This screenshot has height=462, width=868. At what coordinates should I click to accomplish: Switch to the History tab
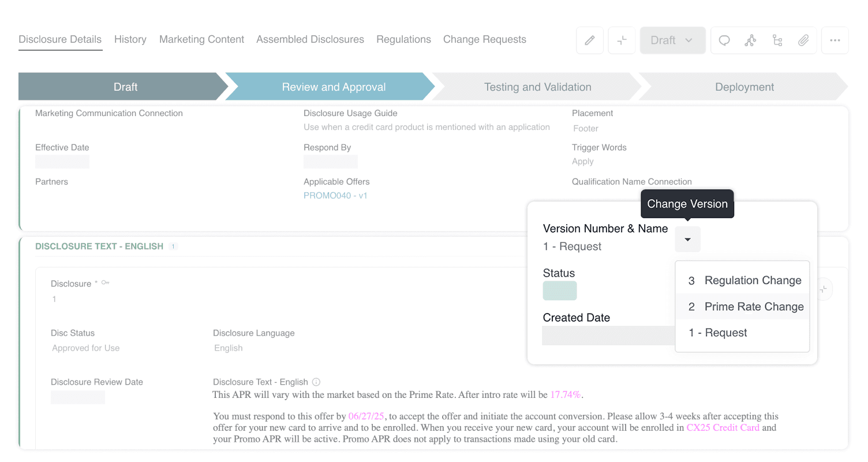coord(130,39)
